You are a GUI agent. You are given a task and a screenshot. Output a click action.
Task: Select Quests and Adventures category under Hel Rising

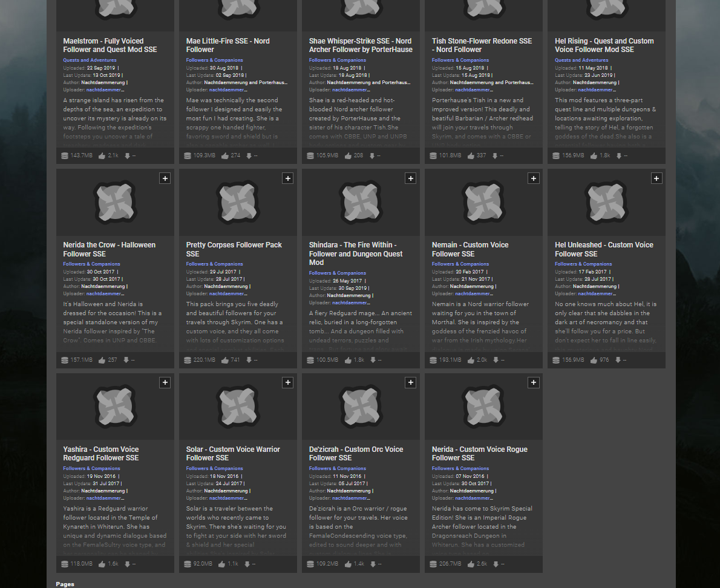tap(581, 60)
